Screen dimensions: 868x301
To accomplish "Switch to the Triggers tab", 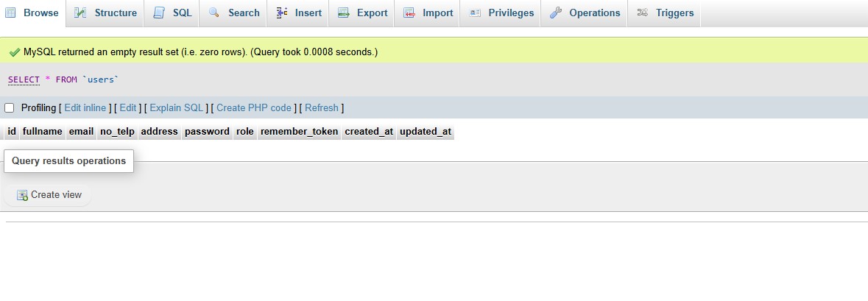I will [674, 13].
